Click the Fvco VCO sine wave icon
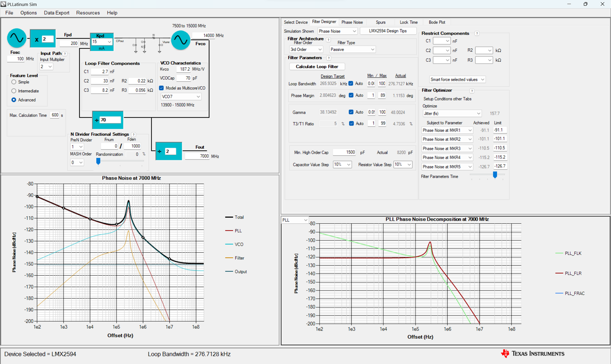Viewport: 611px width, 364px height. click(x=180, y=40)
